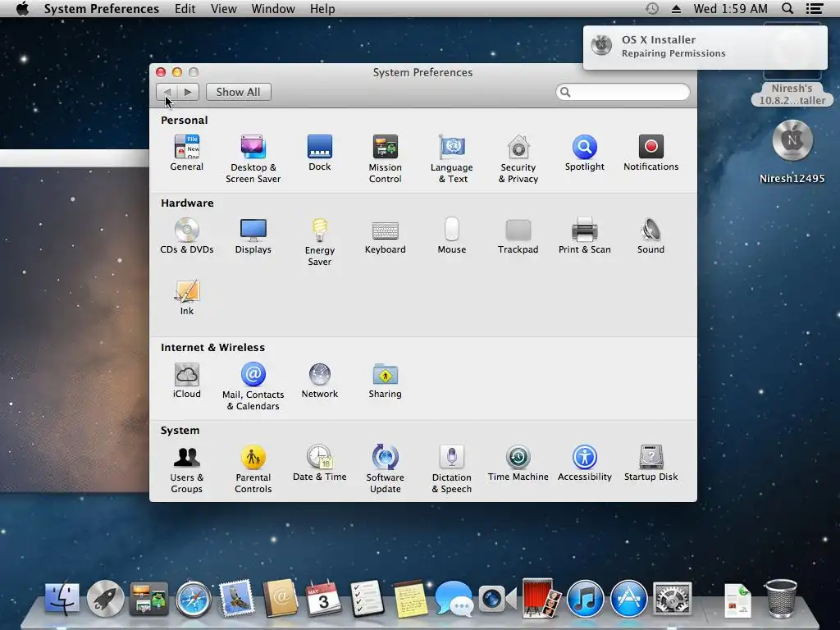Open the View menu

pos(223,8)
